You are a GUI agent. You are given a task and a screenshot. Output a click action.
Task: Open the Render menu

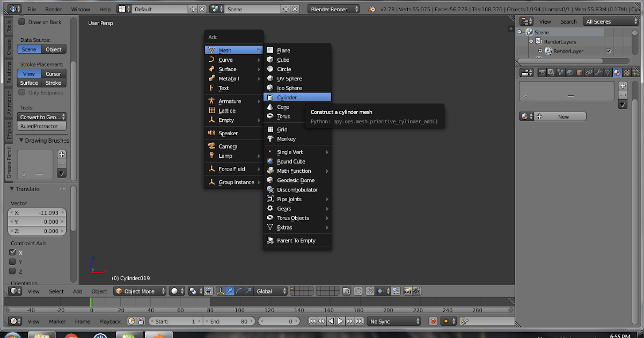point(53,9)
